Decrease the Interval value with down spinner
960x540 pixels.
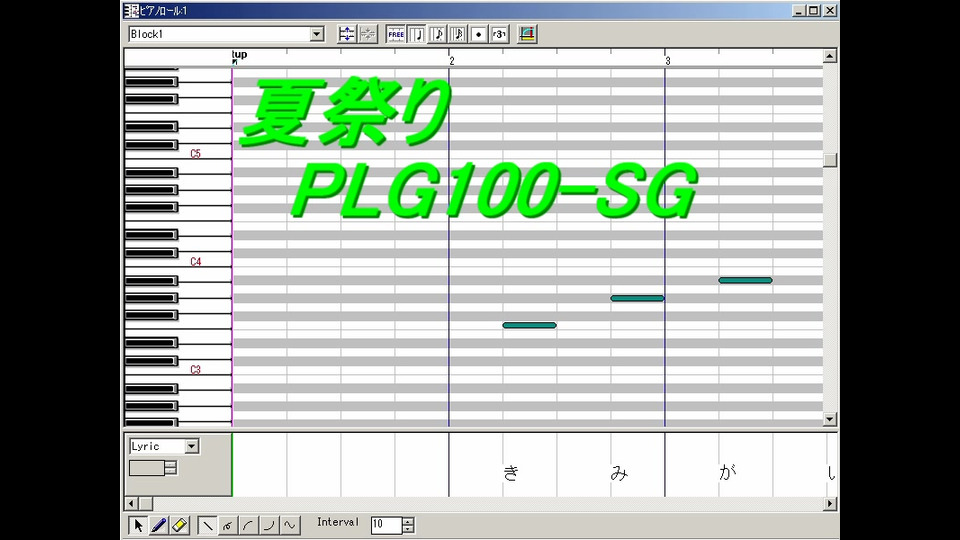coord(408,529)
